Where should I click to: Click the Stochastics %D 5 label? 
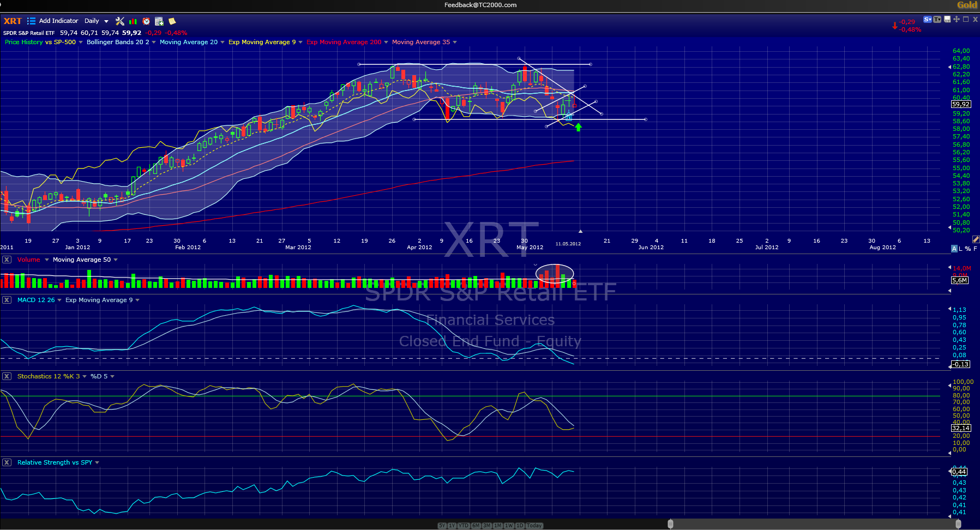99,376
